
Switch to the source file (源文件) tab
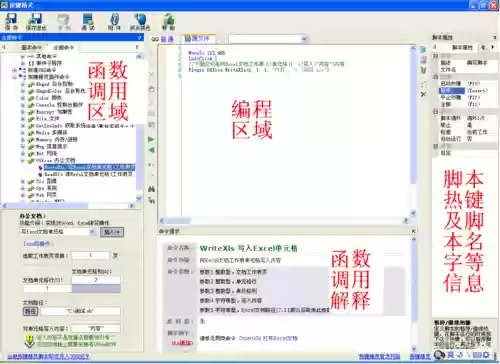tap(198, 39)
